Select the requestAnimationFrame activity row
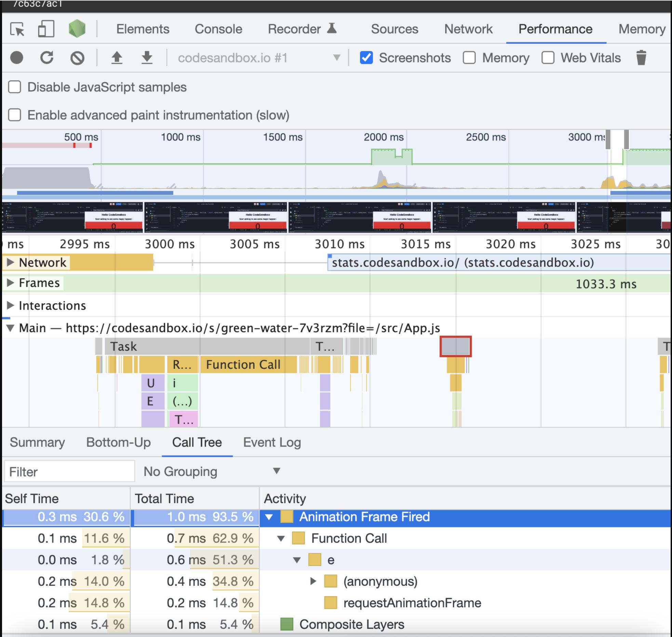 click(412, 603)
